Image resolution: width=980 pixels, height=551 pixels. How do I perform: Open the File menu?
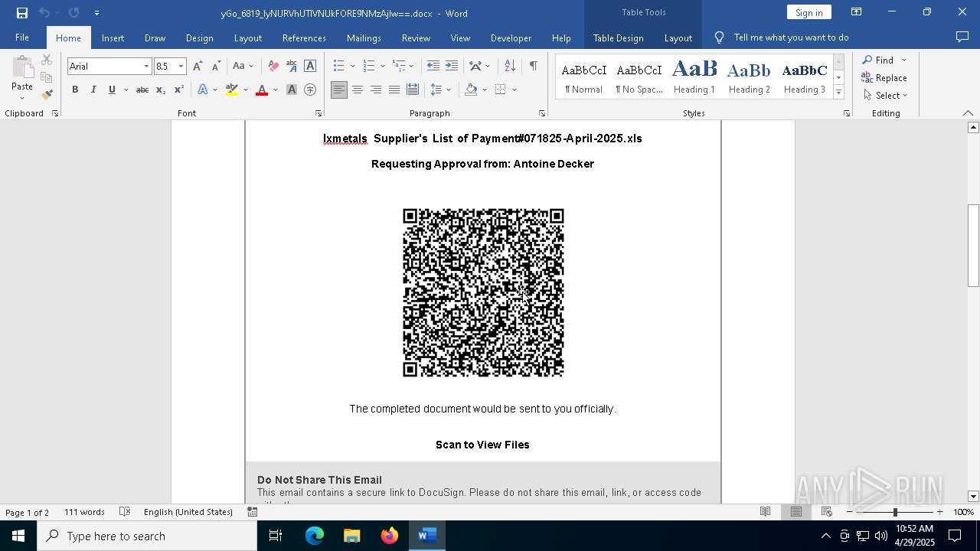22,37
